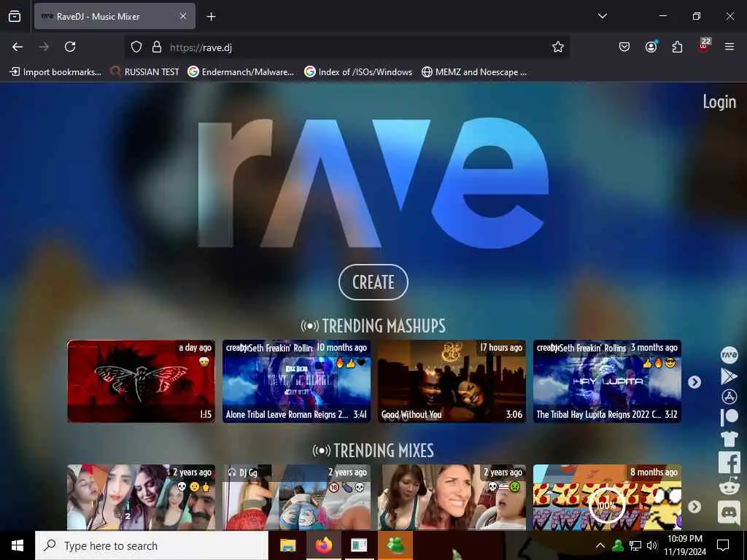The height and width of the screenshot is (560, 747).
Task: Open the network icon in tray
Action: 635,545
